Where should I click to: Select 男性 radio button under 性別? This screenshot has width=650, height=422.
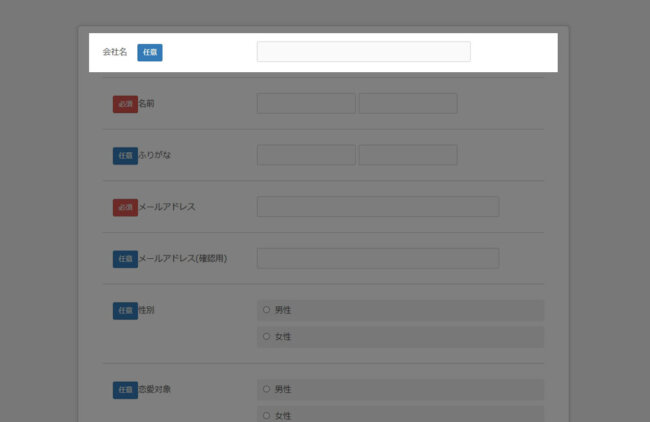click(267, 310)
